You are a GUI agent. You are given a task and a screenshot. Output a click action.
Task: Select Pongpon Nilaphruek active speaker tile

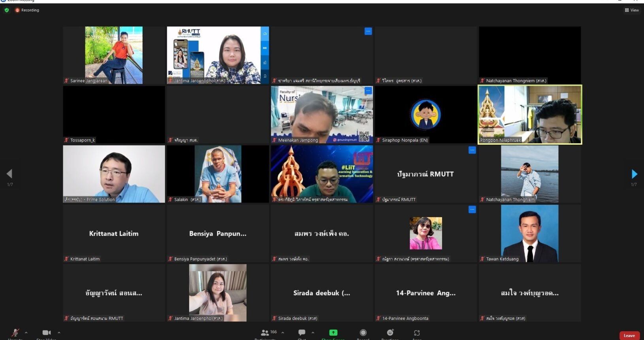pos(530,115)
